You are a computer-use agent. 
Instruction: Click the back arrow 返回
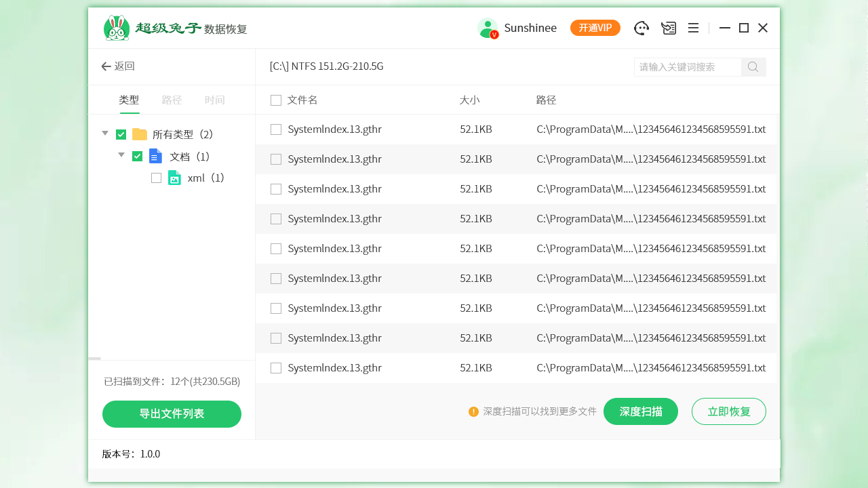pos(118,66)
